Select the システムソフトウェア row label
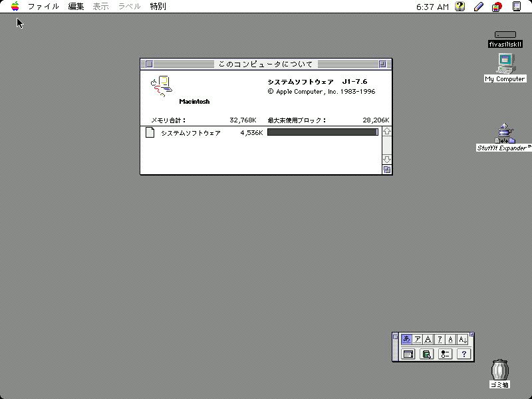Screen dimensions: 532x399 (x=191, y=133)
